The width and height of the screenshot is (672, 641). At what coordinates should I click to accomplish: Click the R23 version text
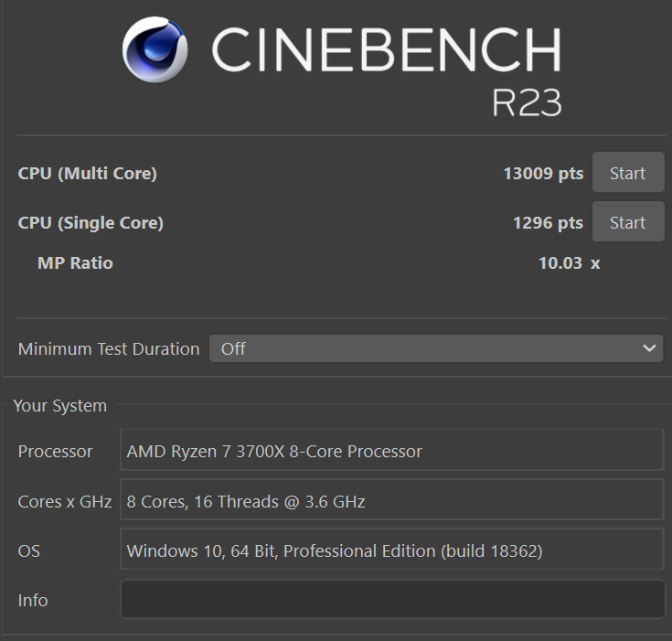(527, 102)
